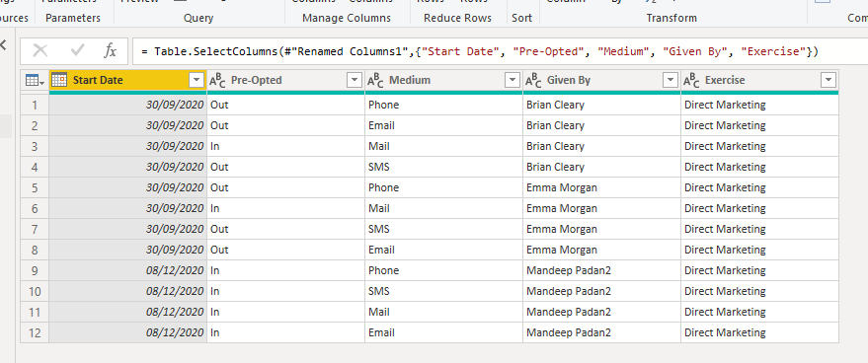This screenshot has width=868, height=363.
Task: Click the Query ribbon group label
Action: [x=198, y=19]
